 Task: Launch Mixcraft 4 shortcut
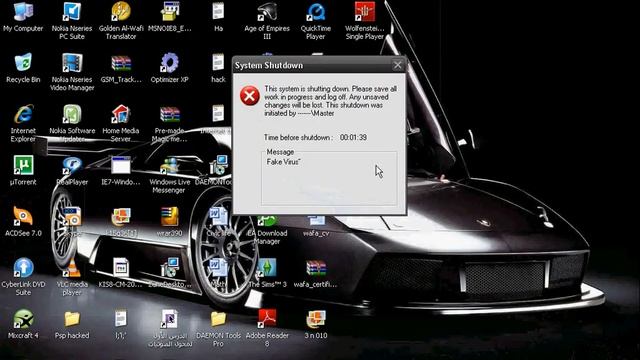[x=23, y=319]
